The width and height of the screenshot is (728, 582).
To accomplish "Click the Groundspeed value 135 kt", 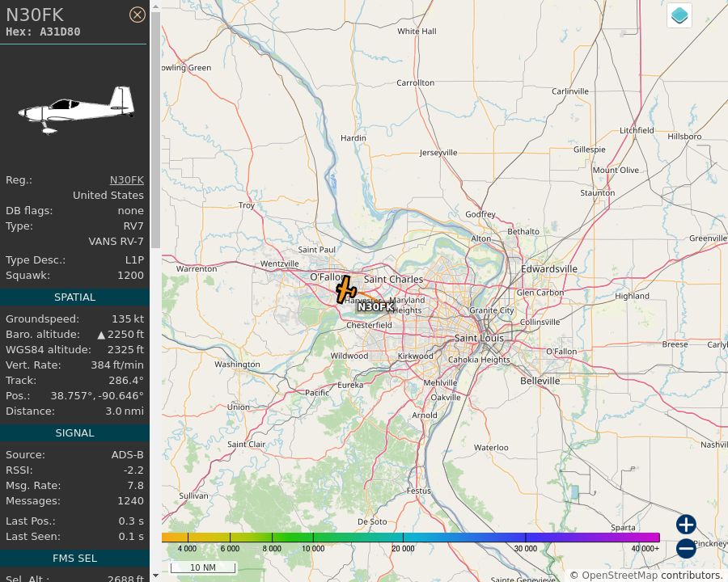I will [x=128, y=318].
